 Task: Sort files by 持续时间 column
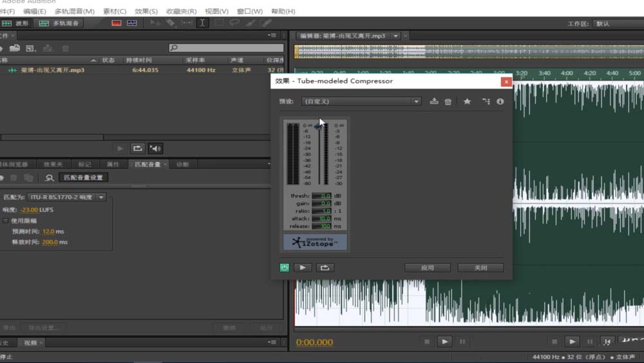139,60
